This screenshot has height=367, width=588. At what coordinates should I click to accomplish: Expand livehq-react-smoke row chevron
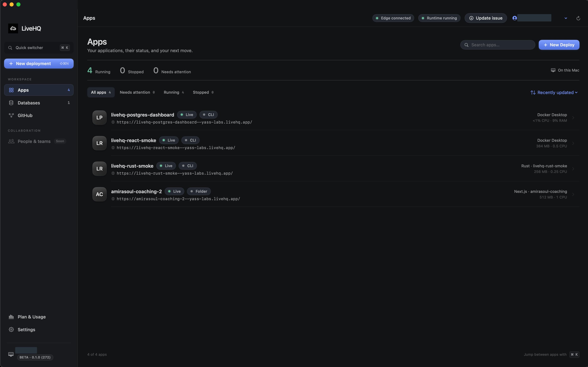point(573,143)
